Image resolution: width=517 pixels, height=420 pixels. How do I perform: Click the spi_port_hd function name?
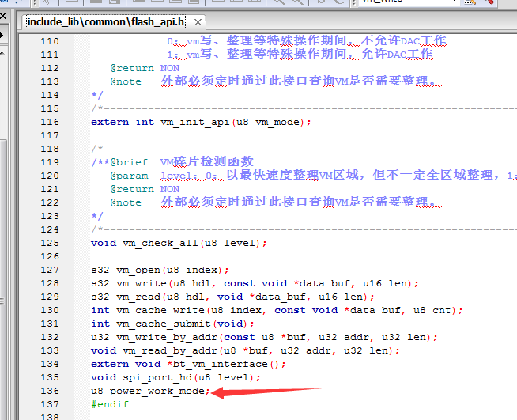tap(157, 378)
